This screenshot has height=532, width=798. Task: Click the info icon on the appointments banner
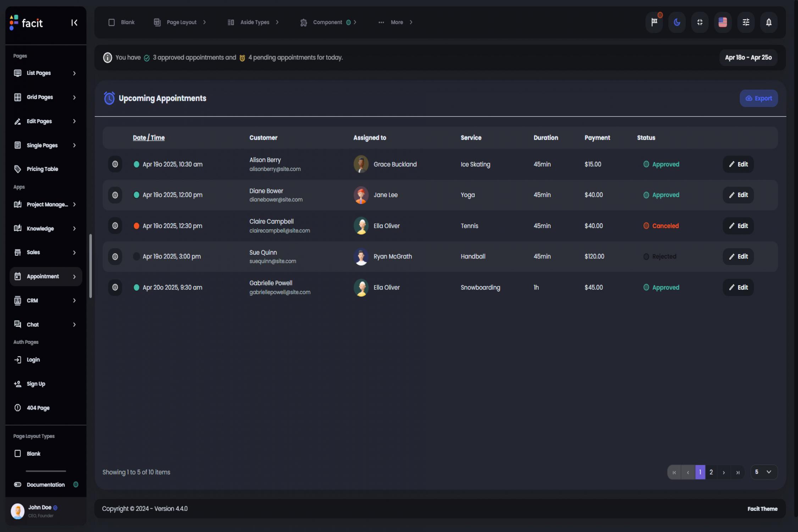point(107,57)
